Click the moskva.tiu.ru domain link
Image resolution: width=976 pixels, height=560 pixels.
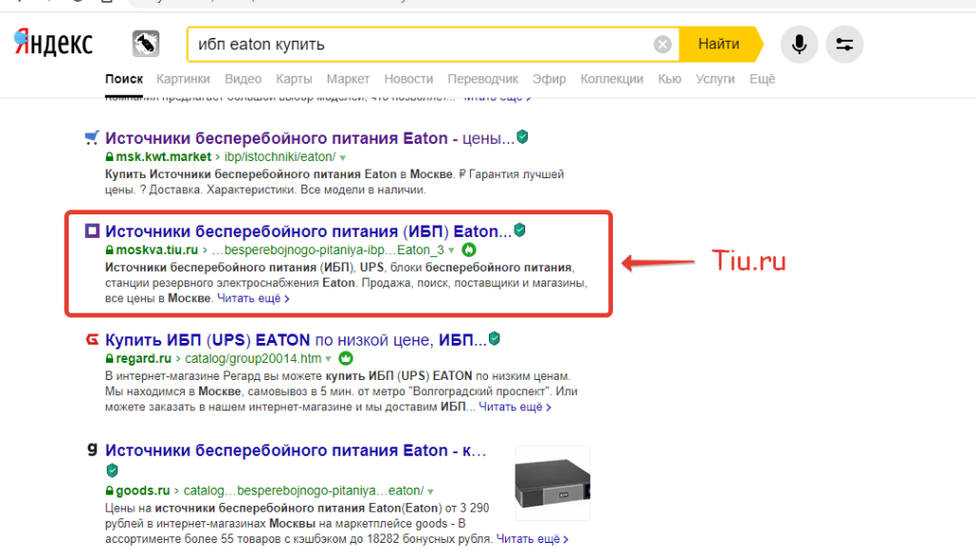pos(157,250)
